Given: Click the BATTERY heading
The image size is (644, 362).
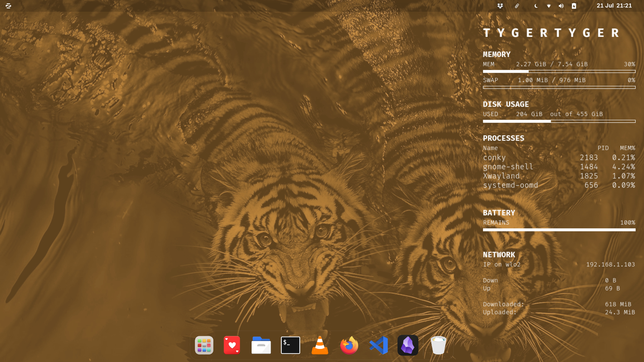Looking at the screenshot, I should coord(499,213).
